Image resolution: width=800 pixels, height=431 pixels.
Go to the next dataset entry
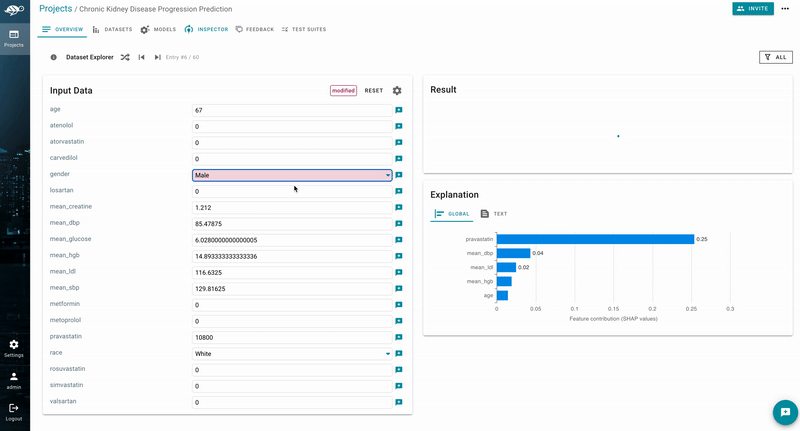(x=157, y=57)
